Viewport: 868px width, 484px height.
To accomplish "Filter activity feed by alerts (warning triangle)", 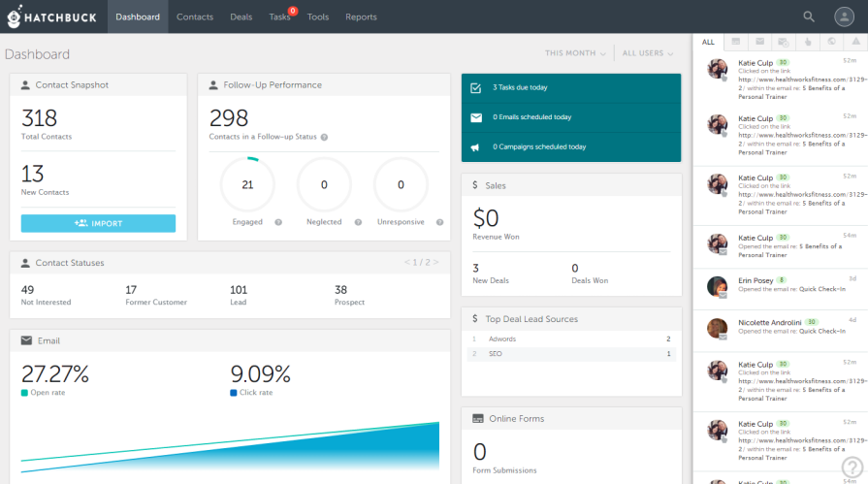I will click(x=855, y=43).
